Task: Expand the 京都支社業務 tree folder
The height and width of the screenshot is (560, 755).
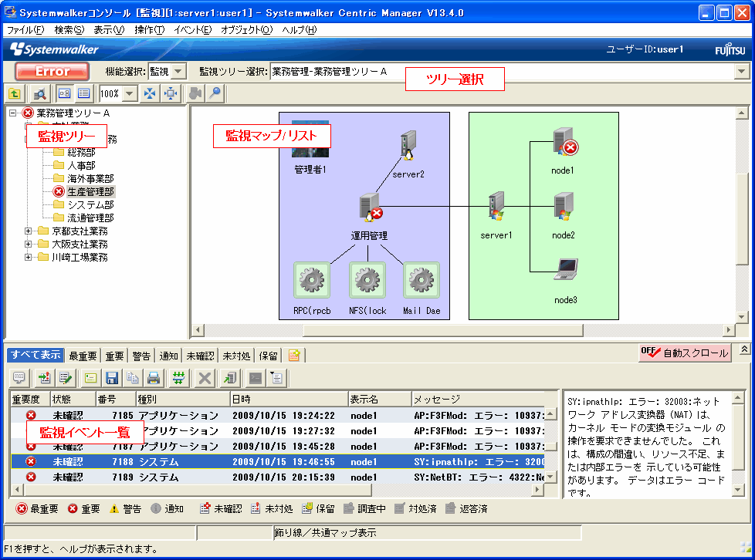Action: pyautogui.click(x=28, y=231)
